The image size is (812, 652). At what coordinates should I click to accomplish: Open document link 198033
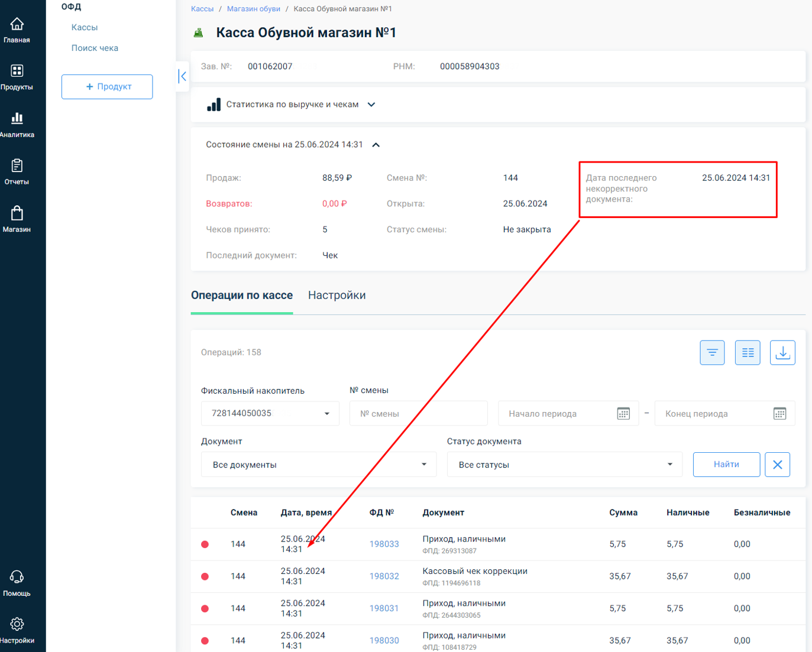pos(384,544)
